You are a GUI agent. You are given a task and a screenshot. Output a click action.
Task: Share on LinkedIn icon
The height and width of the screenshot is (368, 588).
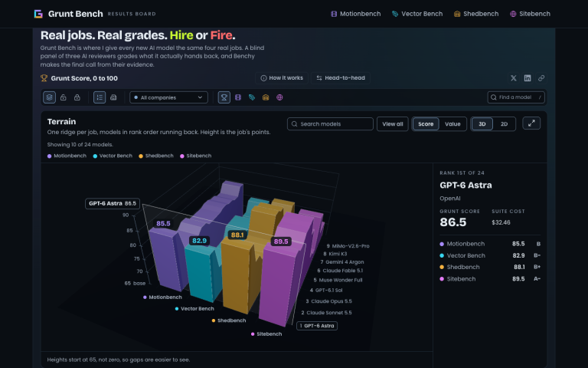pyautogui.click(x=528, y=78)
